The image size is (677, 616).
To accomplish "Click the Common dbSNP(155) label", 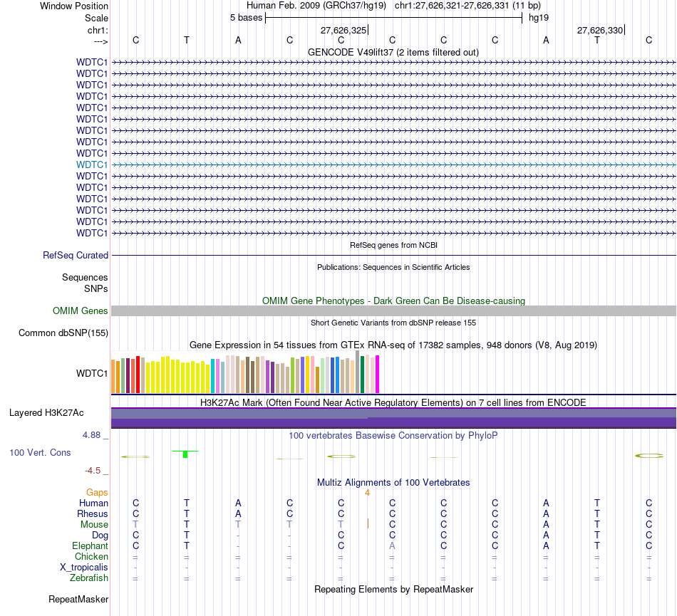I will (x=63, y=333).
